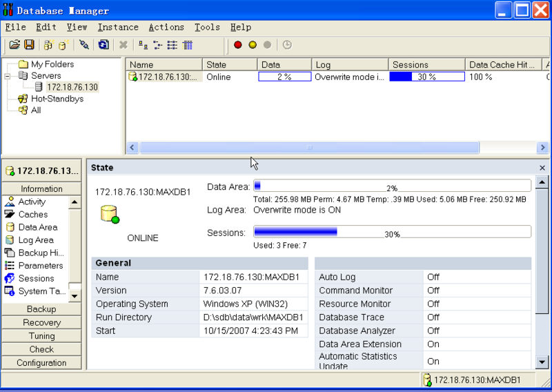Open Caches in the Information panel
This screenshot has height=392, width=552.
point(33,215)
